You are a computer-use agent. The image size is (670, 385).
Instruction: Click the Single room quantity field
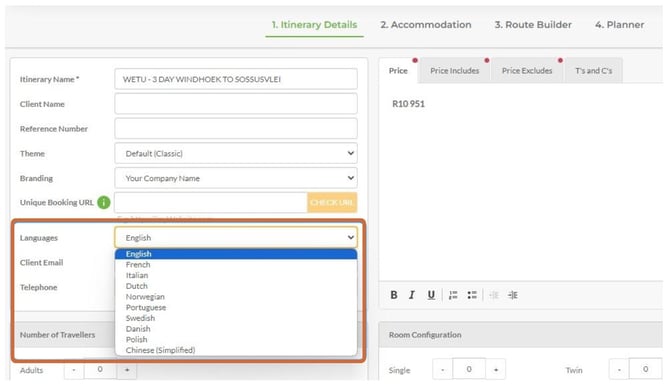pos(469,369)
